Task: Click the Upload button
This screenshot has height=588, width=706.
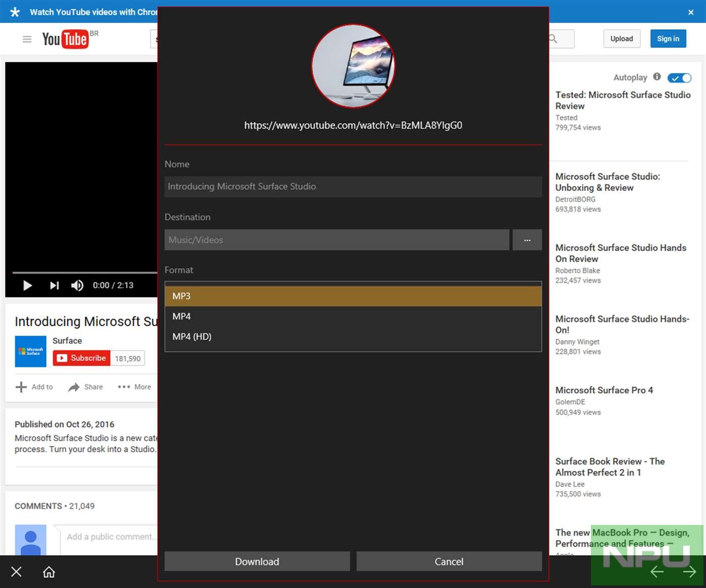Action: [622, 39]
